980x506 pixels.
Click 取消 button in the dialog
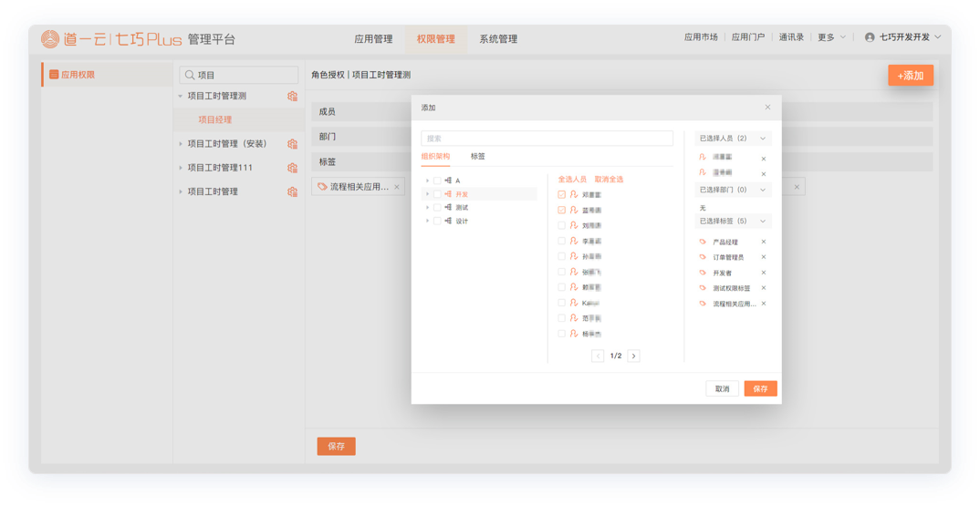point(722,388)
